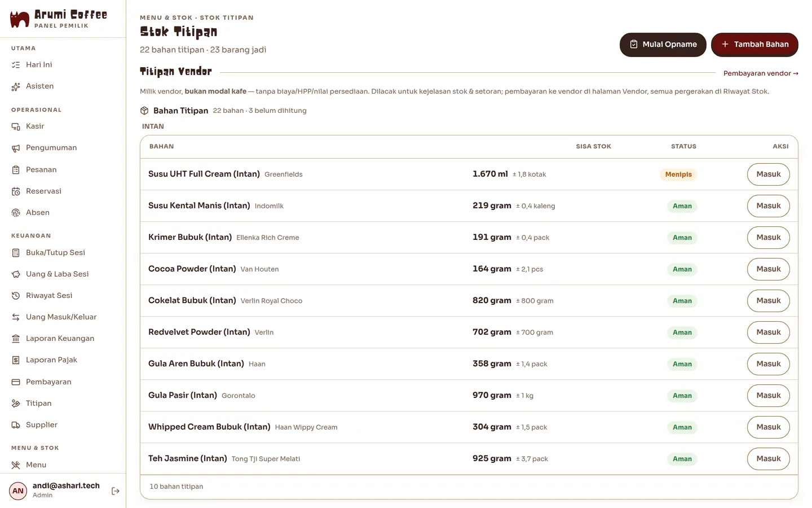Click the Gula Pasir (Intan) name
The height and width of the screenshot is (508, 812).
click(x=183, y=396)
